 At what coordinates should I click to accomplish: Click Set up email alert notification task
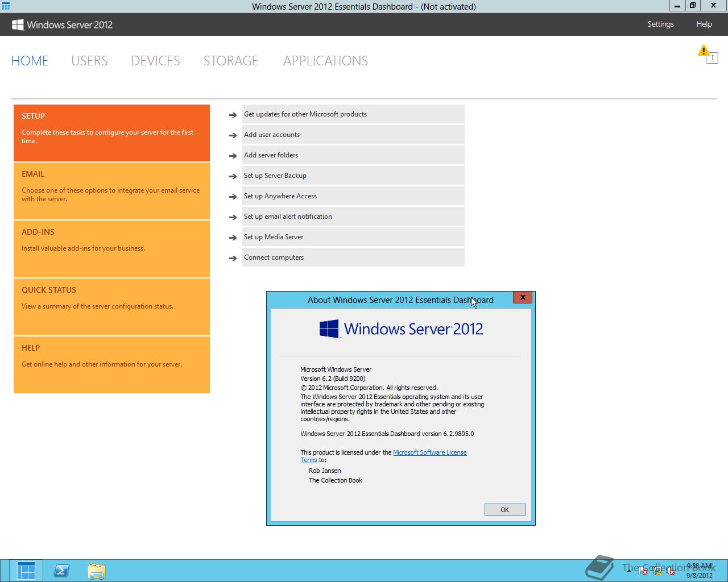click(353, 217)
